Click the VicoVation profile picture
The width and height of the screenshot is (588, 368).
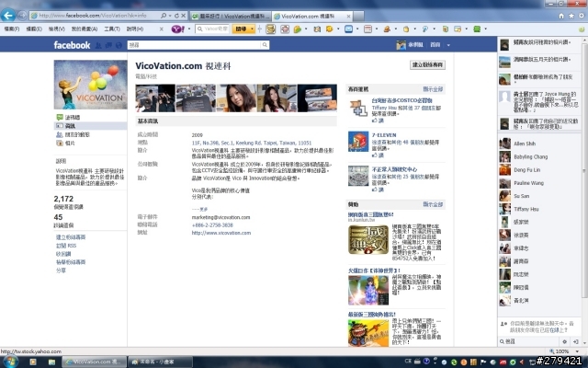tap(90, 85)
